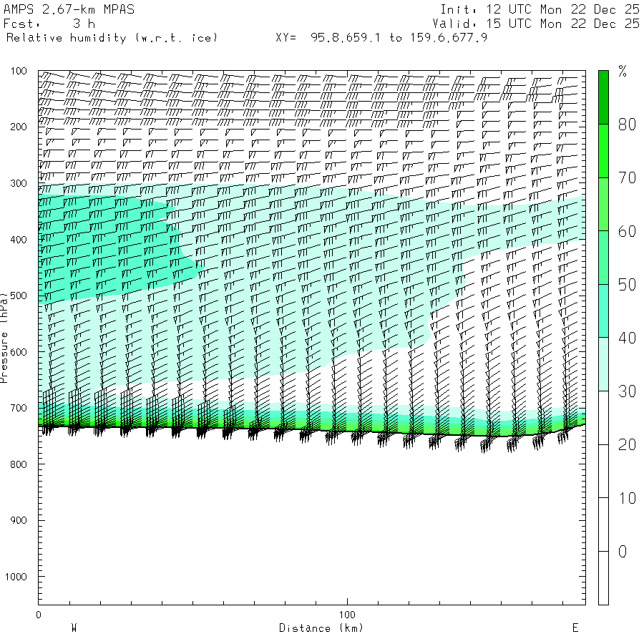The width and height of the screenshot is (644, 644).
Task: Click the 0 km distance axis label
Action: click(x=39, y=615)
